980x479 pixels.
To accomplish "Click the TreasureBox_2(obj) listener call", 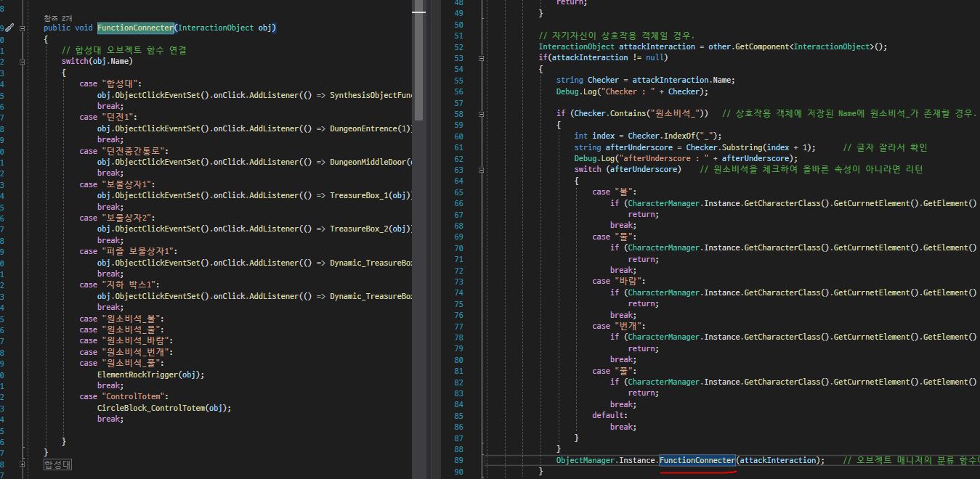I will pos(370,229).
